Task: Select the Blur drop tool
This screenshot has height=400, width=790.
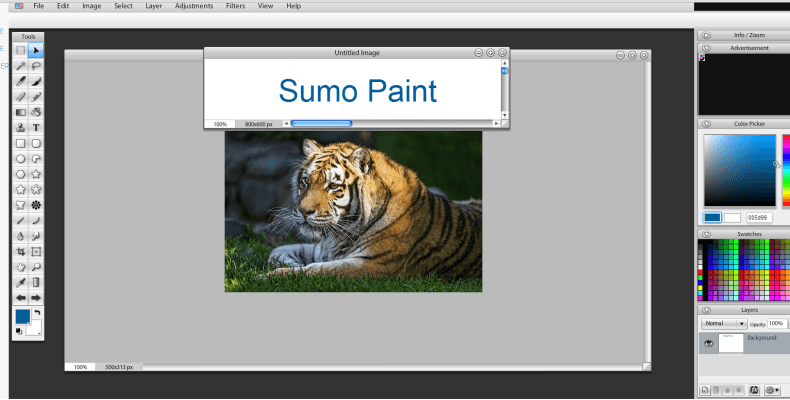Action: (21, 236)
